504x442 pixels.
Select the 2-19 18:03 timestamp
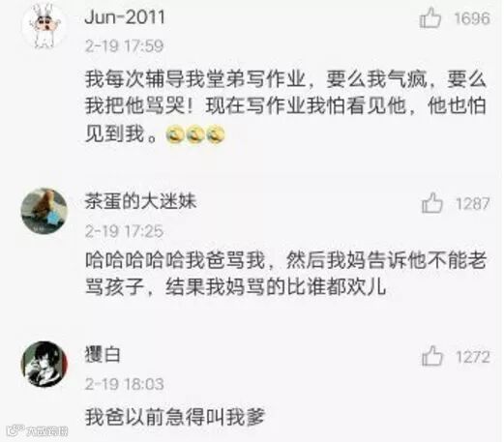click(x=125, y=384)
